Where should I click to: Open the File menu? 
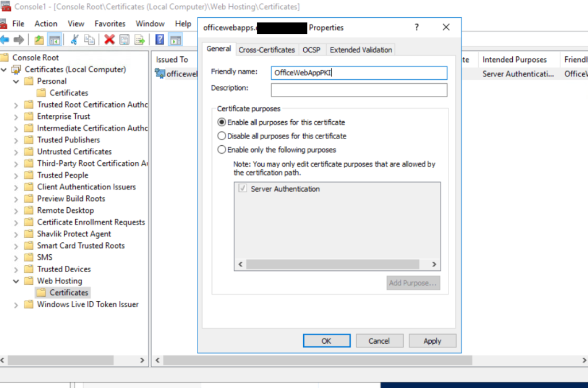[x=18, y=24]
